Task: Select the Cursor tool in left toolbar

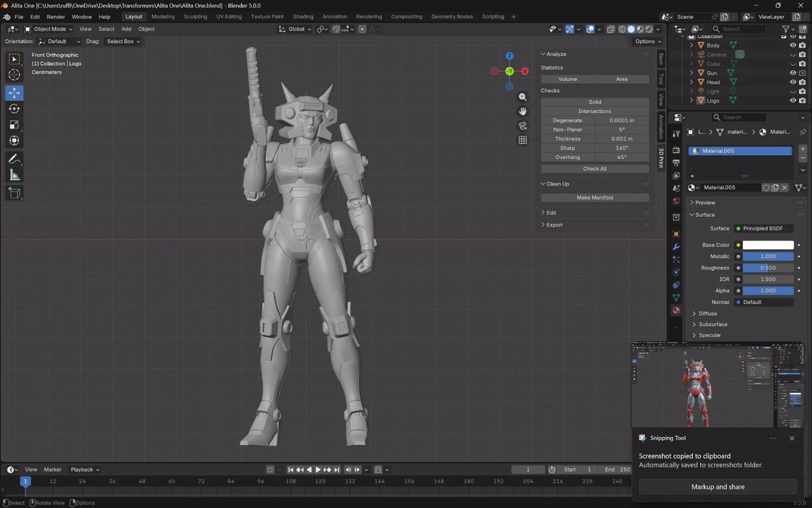Action: click(14, 75)
